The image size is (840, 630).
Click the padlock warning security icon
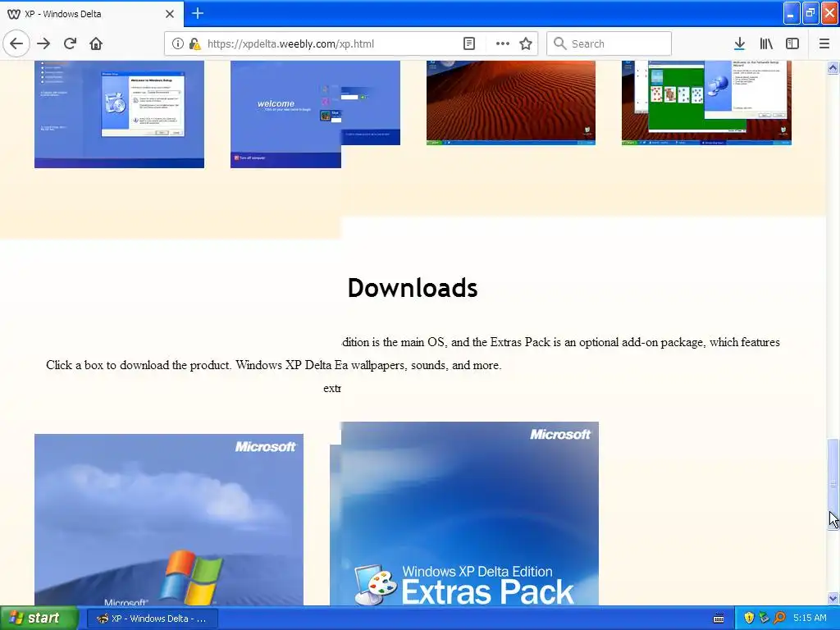[194, 44]
